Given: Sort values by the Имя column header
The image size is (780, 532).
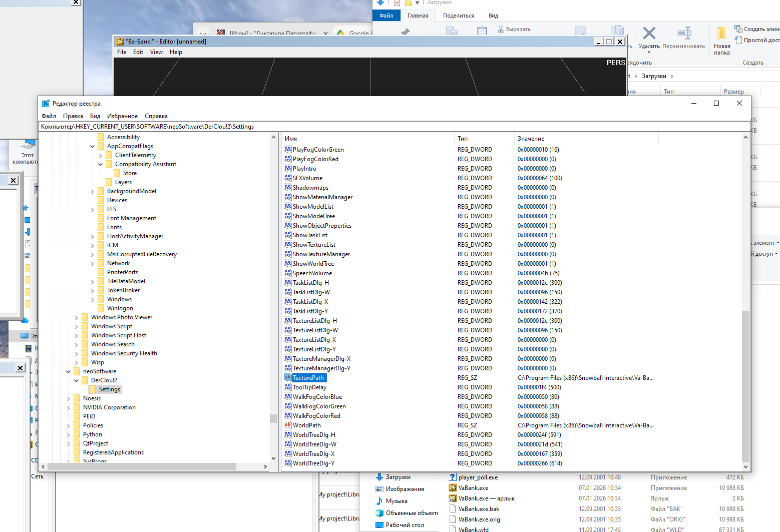Looking at the screenshot, I should (x=291, y=139).
